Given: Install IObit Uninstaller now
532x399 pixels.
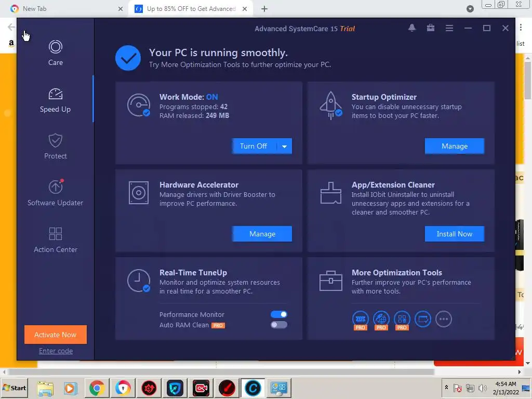Looking at the screenshot, I should point(454,234).
